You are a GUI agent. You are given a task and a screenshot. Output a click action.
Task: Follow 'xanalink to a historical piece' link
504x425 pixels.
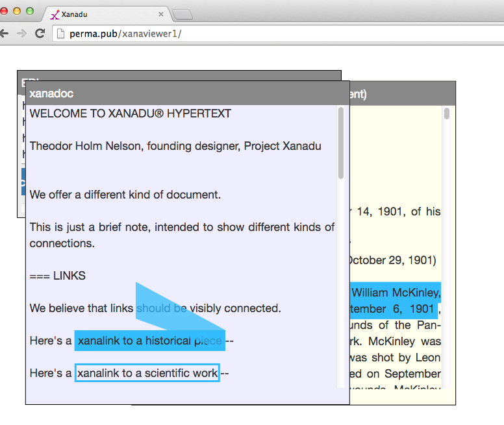coord(150,341)
